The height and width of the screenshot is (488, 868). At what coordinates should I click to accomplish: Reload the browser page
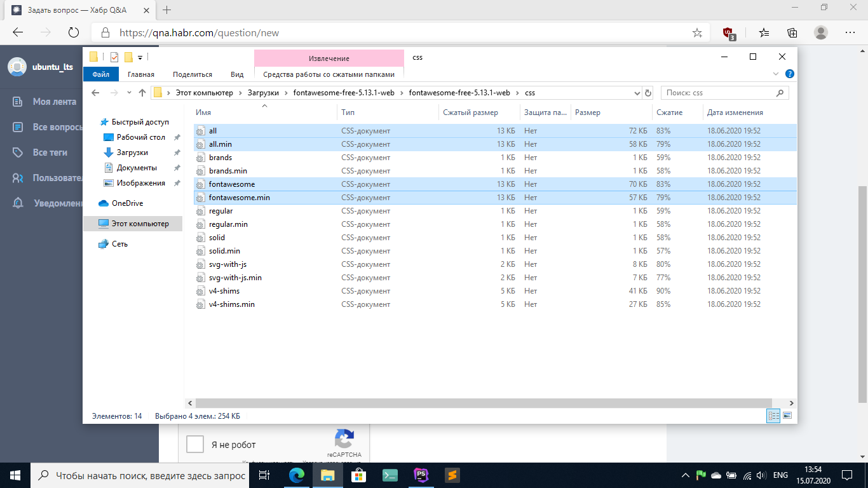point(73,32)
